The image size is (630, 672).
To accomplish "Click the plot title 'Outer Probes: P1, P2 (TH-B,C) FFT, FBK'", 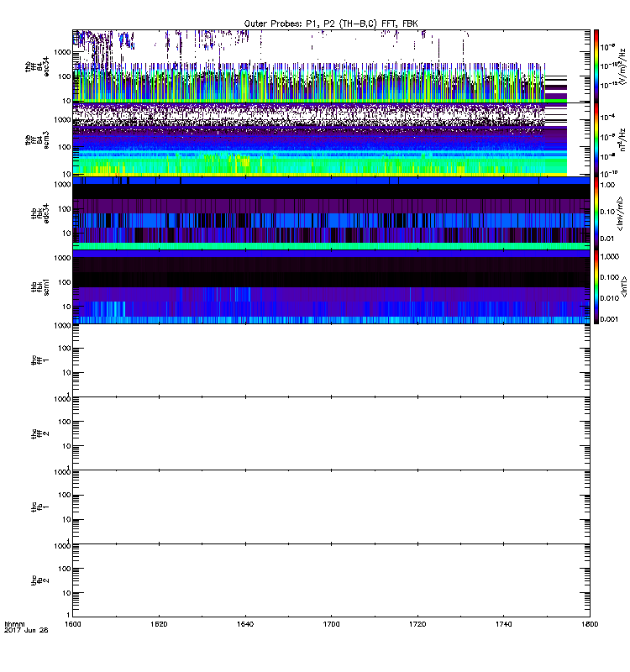I will (x=330, y=24).
